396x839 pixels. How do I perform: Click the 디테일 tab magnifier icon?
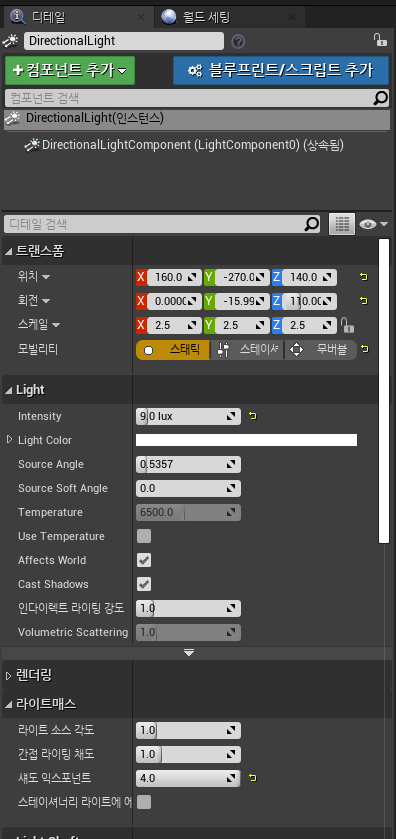18,17
